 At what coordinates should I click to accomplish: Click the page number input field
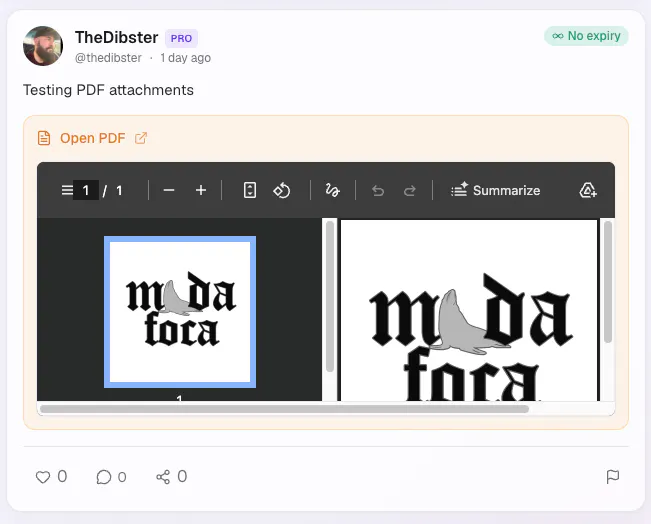86,190
